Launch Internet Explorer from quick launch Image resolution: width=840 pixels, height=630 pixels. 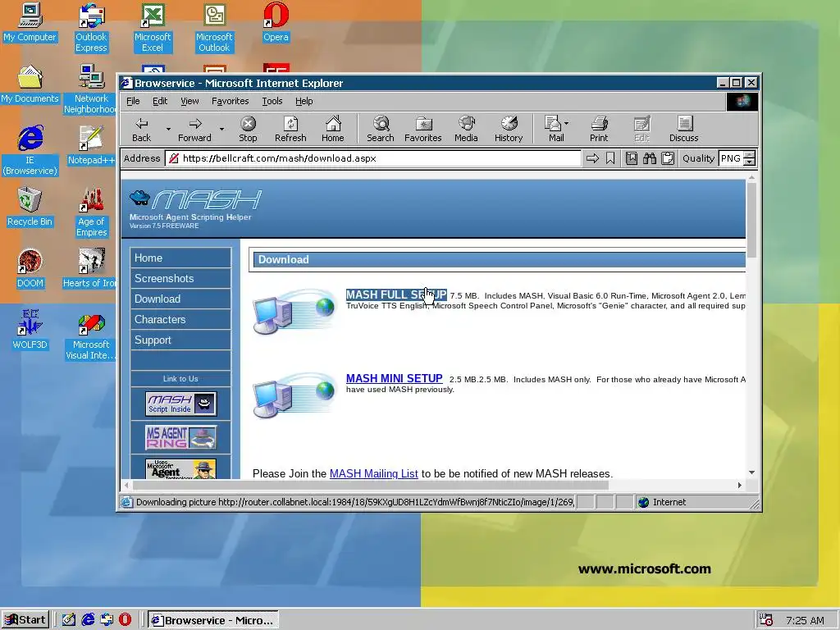[x=88, y=620]
